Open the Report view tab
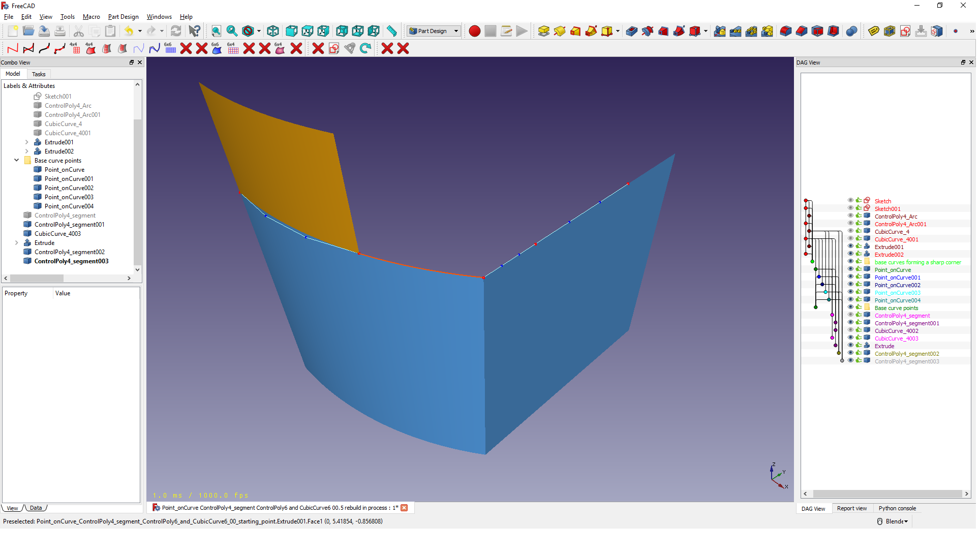Screen dimensions: 980x555 tap(851, 508)
